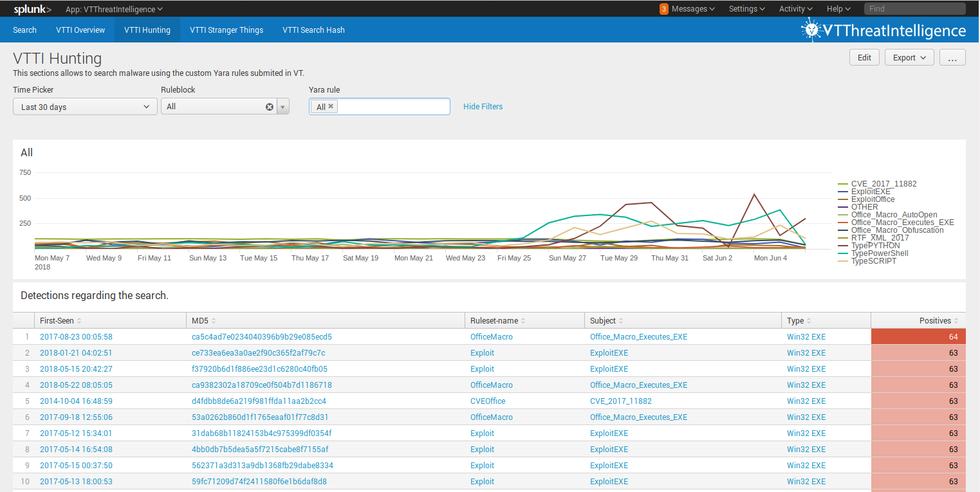Toggle TypePowerShell series in chart legend

(879, 253)
